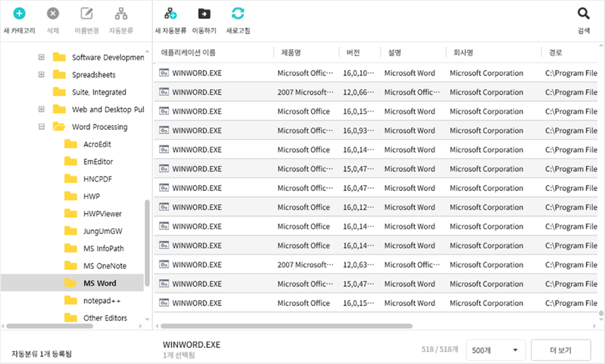Screen dimensions: 605x364
Task: Select the MS OneNote folder
Action: pyautogui.click(x=104, y=266)
